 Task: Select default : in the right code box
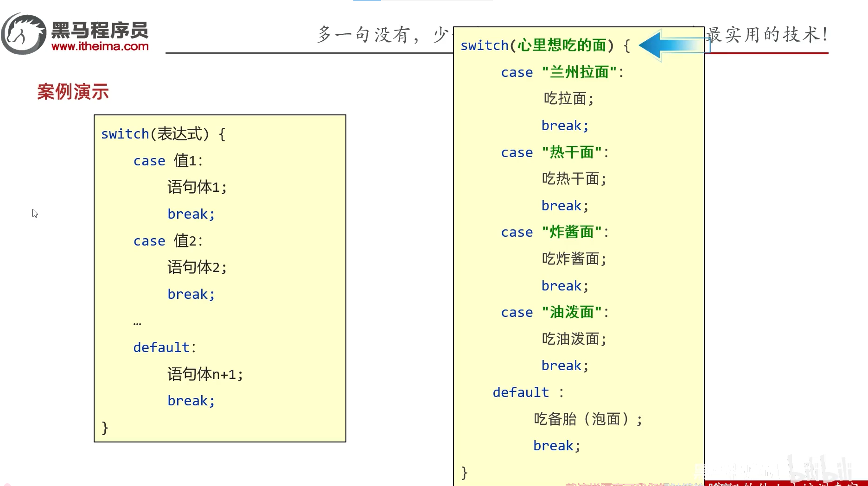click(x=529, y=392)
